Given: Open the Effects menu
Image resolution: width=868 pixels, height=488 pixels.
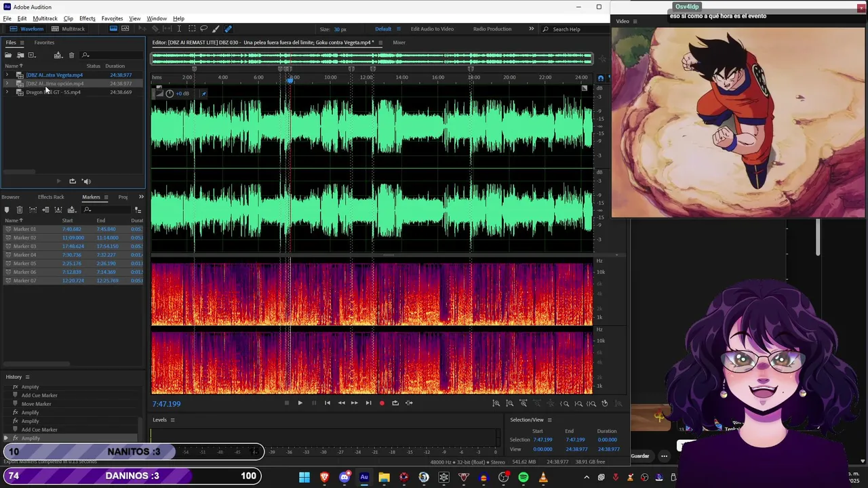Looking at the screenshot, I should 87,18.
